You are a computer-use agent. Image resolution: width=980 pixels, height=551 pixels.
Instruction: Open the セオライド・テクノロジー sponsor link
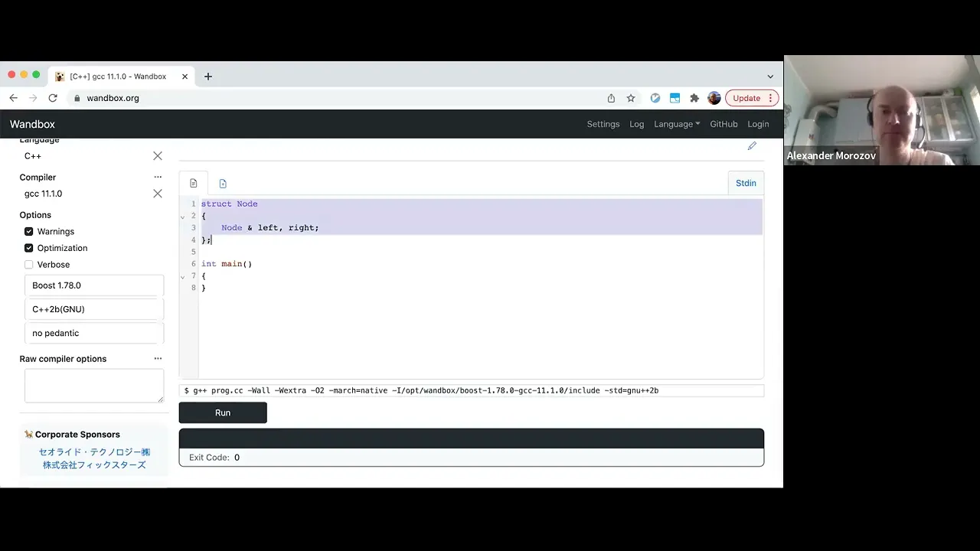tap(94, 452)
